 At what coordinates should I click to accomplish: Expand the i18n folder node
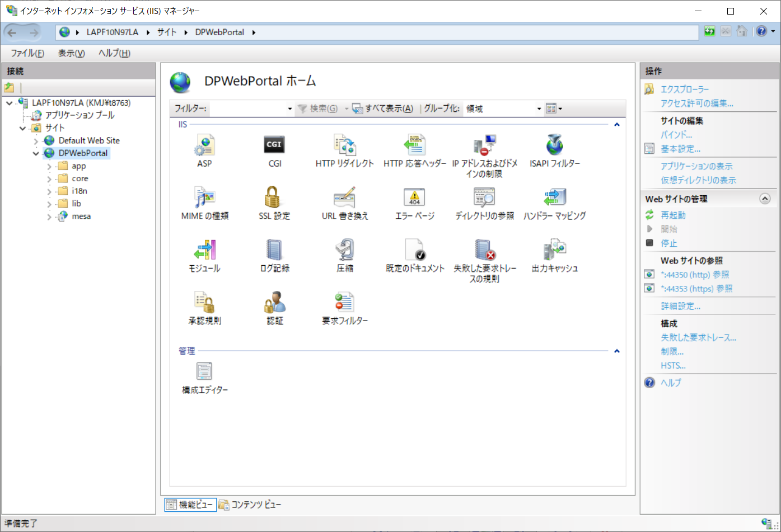49,191
